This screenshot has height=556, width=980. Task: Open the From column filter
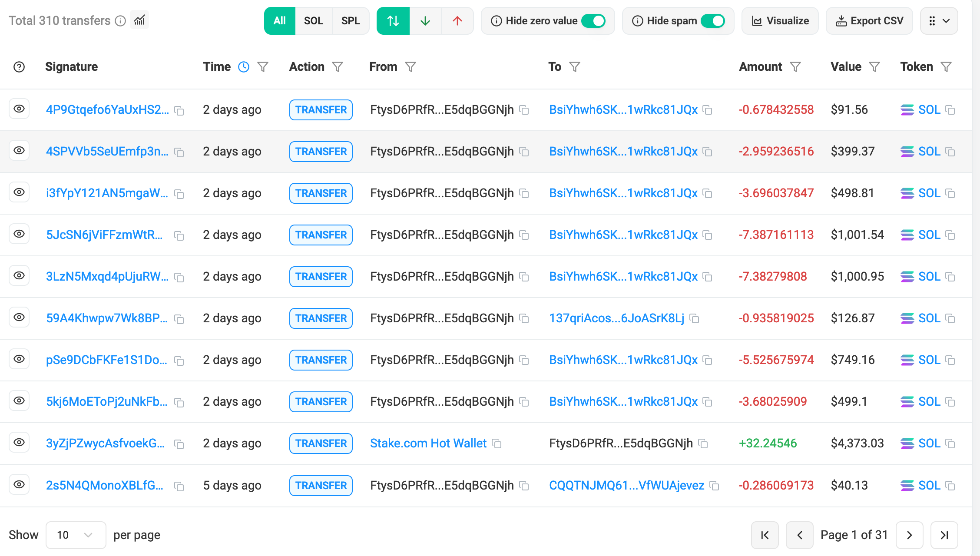point(411,67)
